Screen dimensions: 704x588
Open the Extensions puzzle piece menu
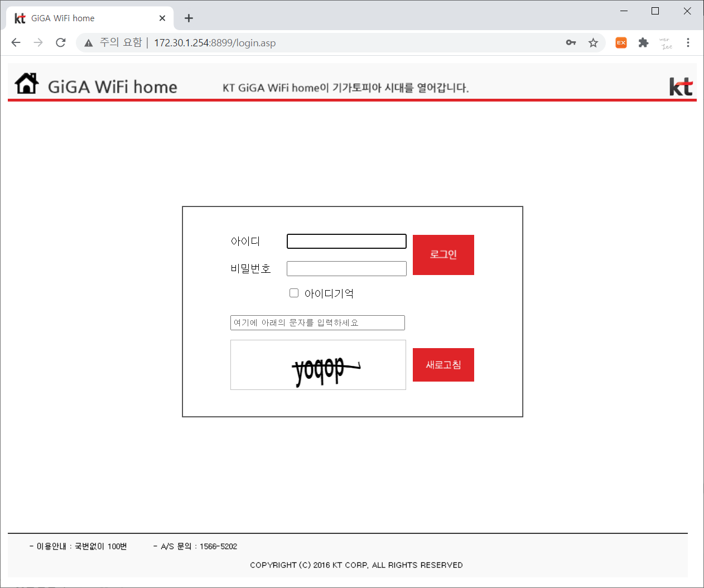(x=643, y=42)
